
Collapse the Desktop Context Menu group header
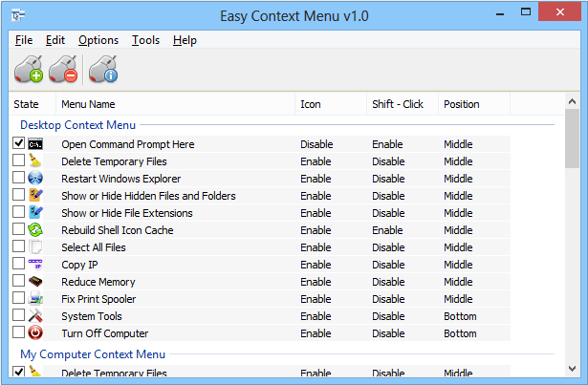[x=77, y=125]
